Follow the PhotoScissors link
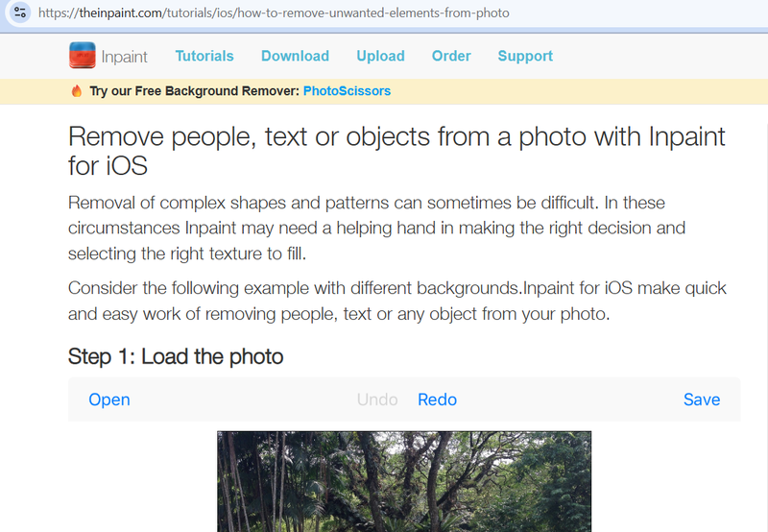This screenshot has height=532, width=768. [x=347, y=91]
